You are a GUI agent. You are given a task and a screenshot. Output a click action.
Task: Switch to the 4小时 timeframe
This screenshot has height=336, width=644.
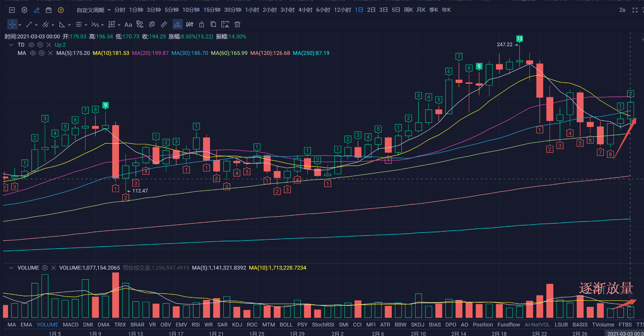[x=305, y=10]
